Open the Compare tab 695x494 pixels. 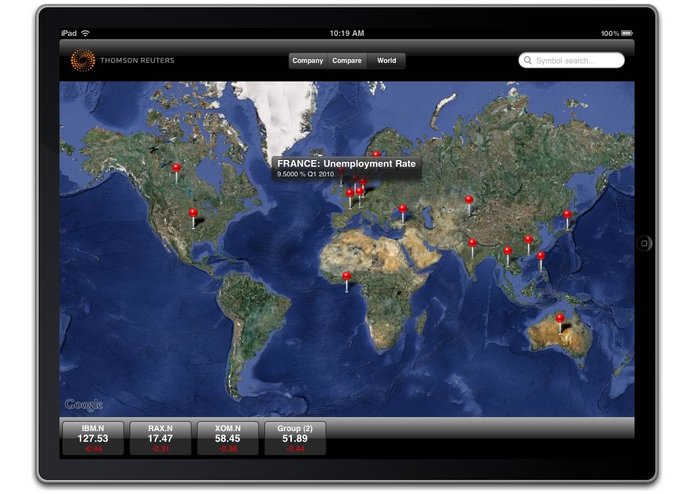pyautogui.click(x=347, y=61)
